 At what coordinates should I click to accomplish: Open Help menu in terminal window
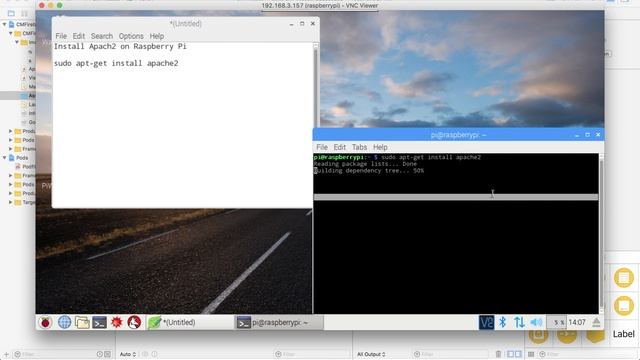[380, 147]
